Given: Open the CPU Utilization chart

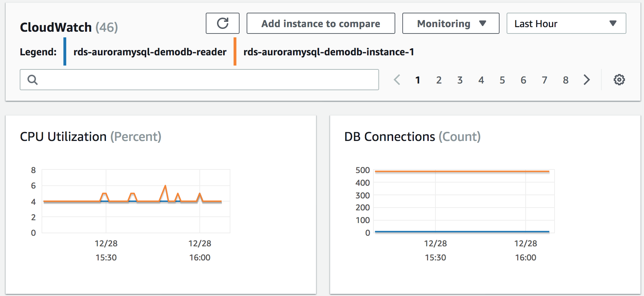Looking at the screenshot, I should 161,205.
